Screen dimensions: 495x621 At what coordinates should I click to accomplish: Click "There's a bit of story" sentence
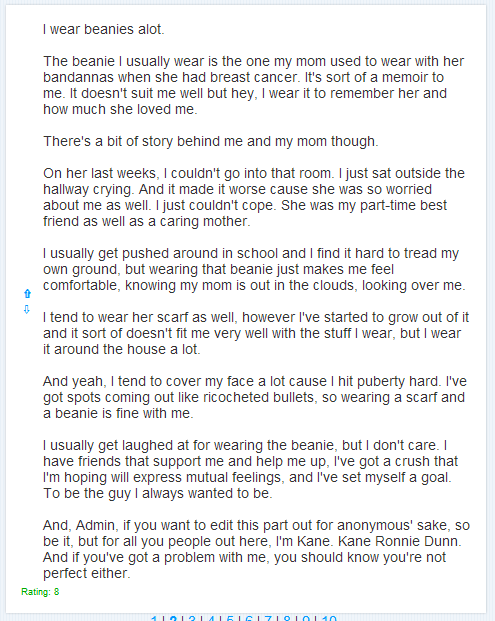(211, 141)
